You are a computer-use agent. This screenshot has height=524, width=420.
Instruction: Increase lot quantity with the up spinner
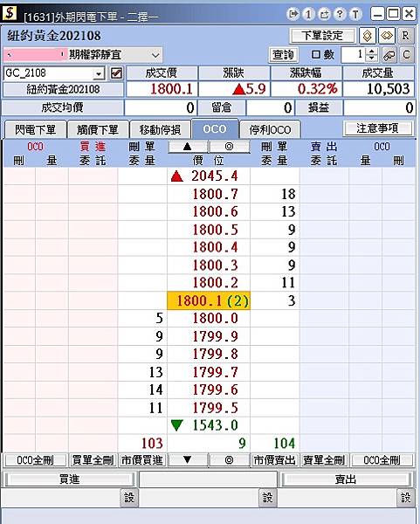click(x=372, y=52)
